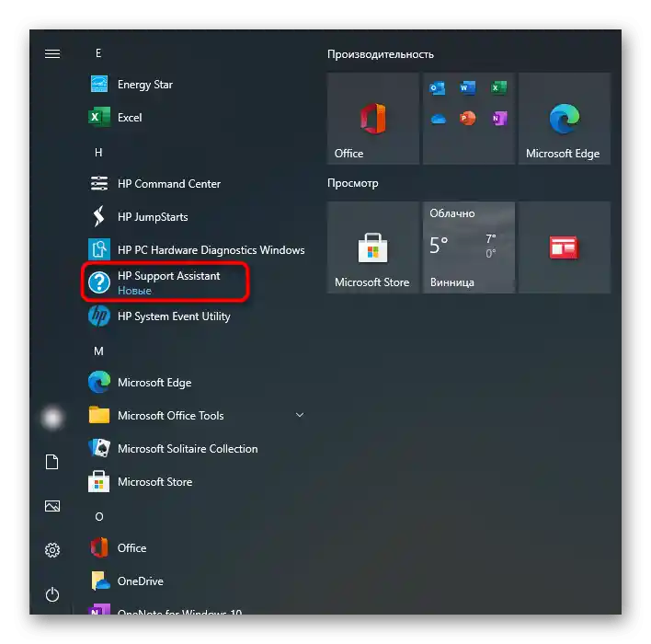Open Documents from Start sidebar
The image size is (651, 644).
click(x=51, y=462)
